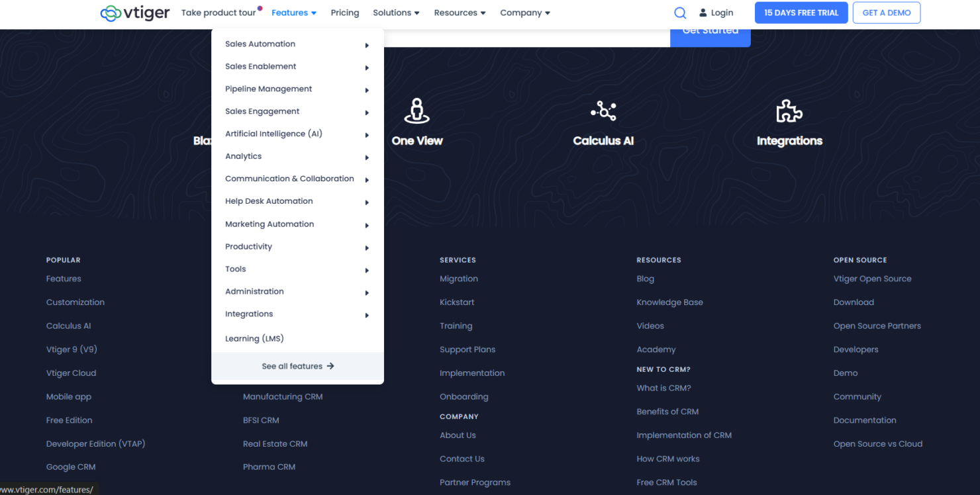Viewport: 980px width, 495px height.
Task: Open the Company dropdown
Action: (524, 13)
